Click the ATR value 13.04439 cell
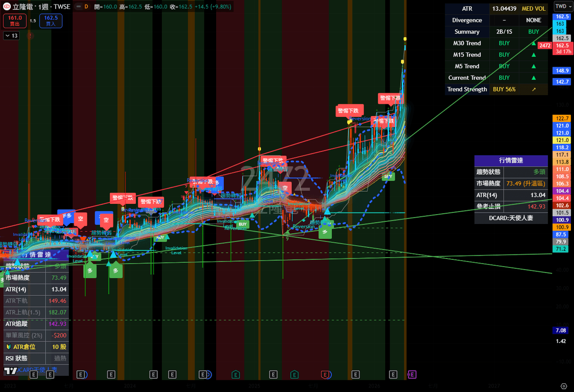 click(504, 9)
